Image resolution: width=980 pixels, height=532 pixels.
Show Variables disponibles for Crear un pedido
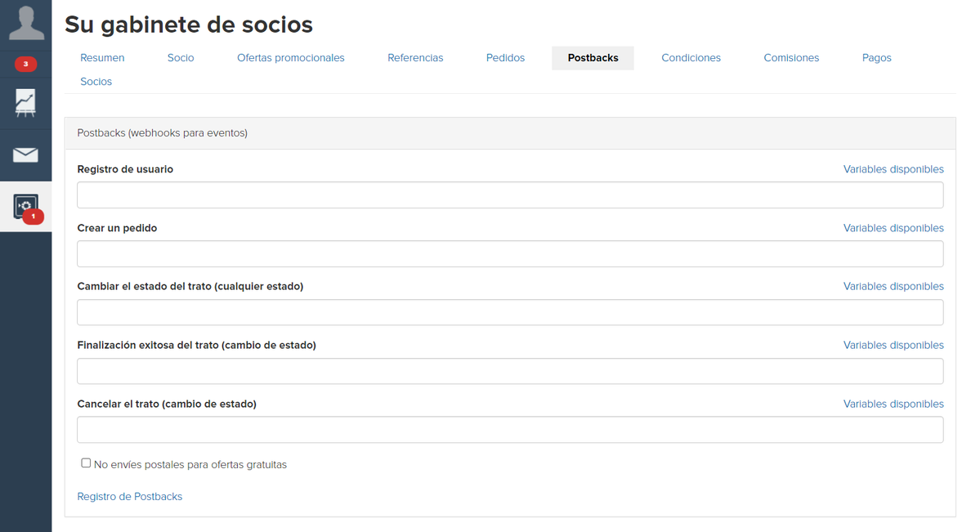click(x=893, y=227)
